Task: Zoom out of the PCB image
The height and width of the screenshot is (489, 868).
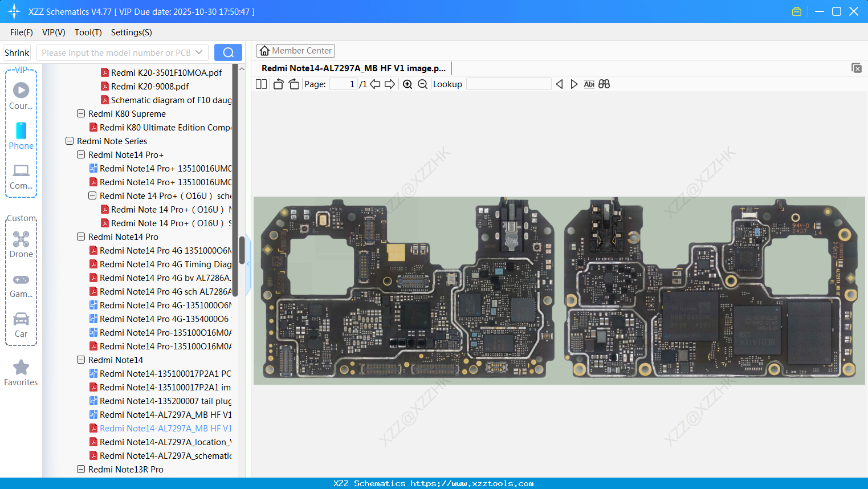Action: point(421,84)
